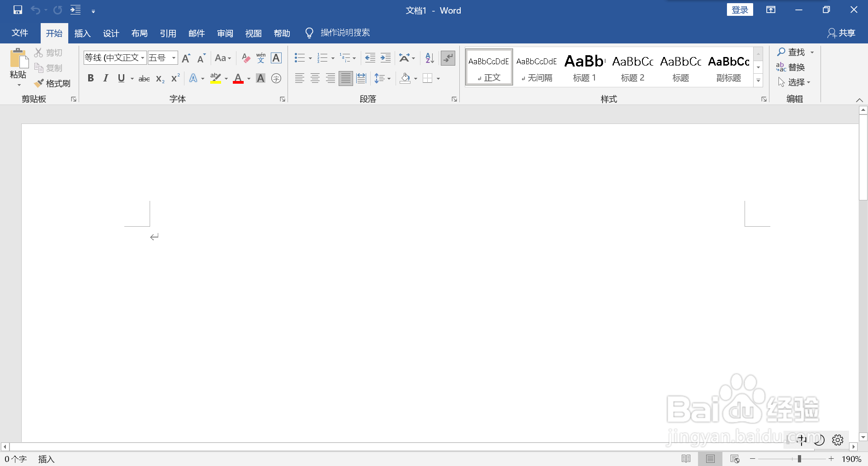The image size is (868, 466).
Task: Apply the 标题 1 style
Action: (x=585, y=67)
